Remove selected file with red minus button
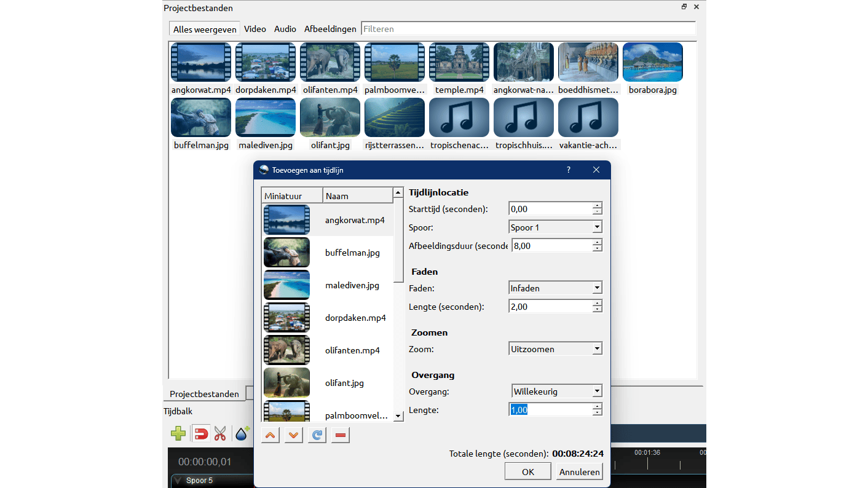 (x=341, y=435)
